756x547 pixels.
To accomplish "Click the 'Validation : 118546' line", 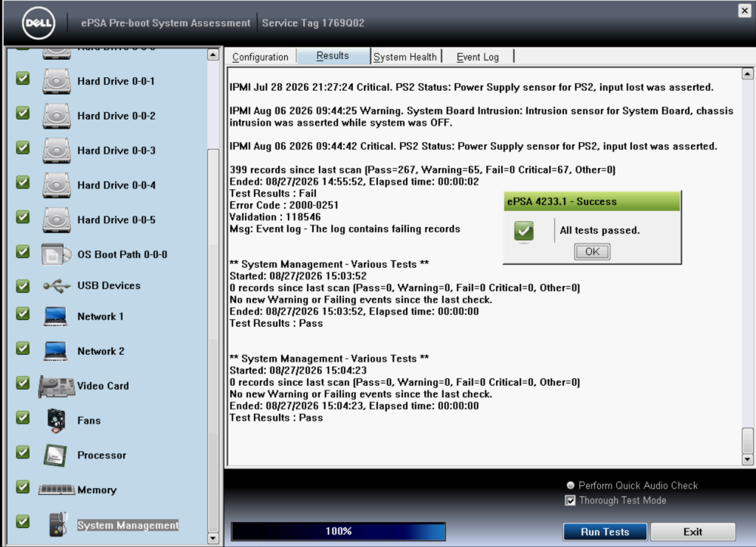I will pyautogui.click(x=275, y=217).
